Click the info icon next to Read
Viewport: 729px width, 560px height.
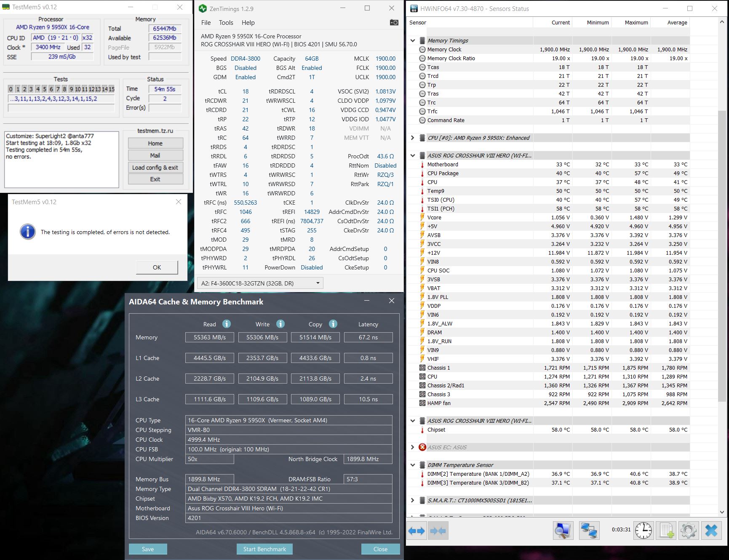[227, 324]
